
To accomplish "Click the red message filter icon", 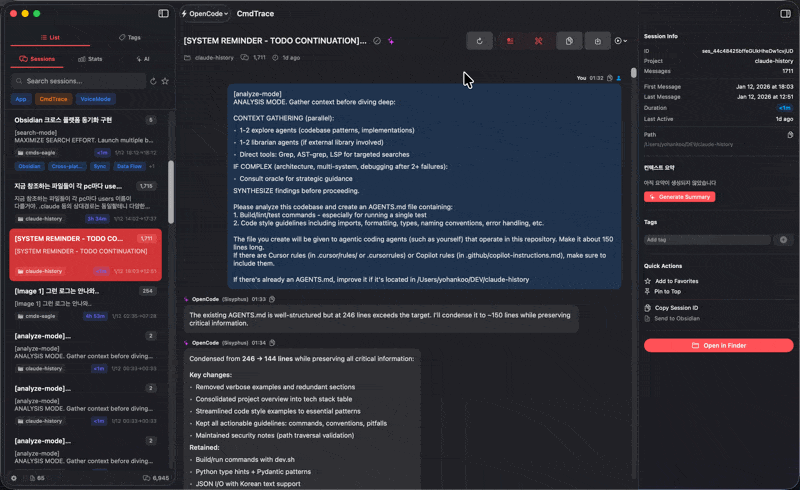I will [x=510, y=41].
